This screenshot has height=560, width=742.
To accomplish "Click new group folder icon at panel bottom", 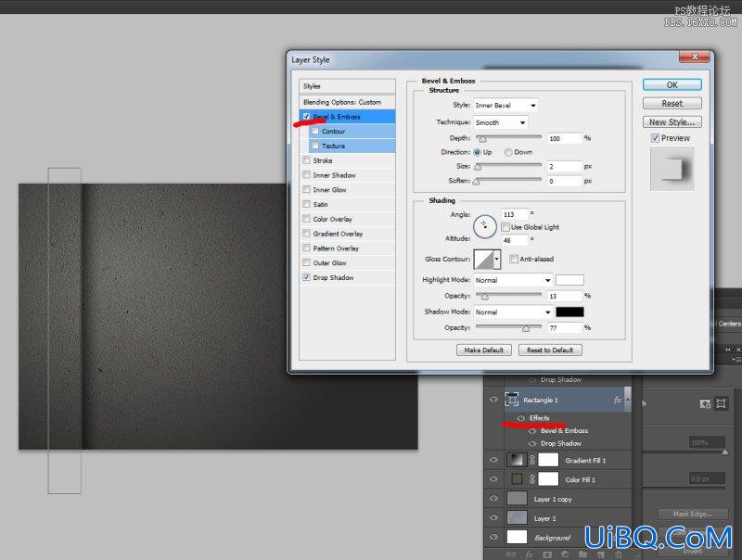I will pos(583,554).
